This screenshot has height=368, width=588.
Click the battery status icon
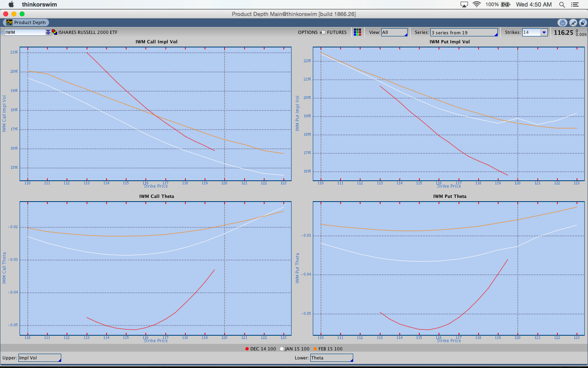(506, 4)
